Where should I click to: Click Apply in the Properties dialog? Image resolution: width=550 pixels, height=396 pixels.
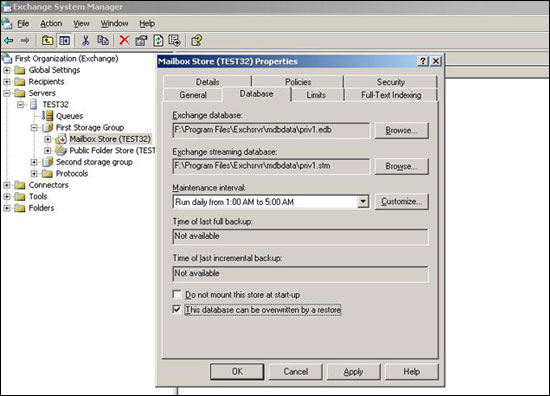pos(353,371)
